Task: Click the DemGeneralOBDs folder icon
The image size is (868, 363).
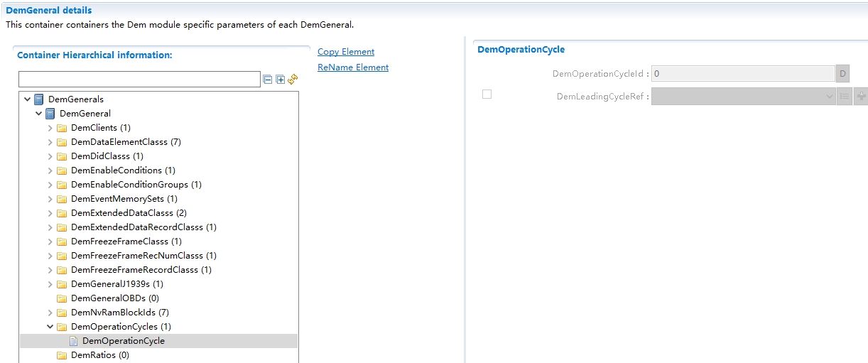Action: click(x=62, y=298)
